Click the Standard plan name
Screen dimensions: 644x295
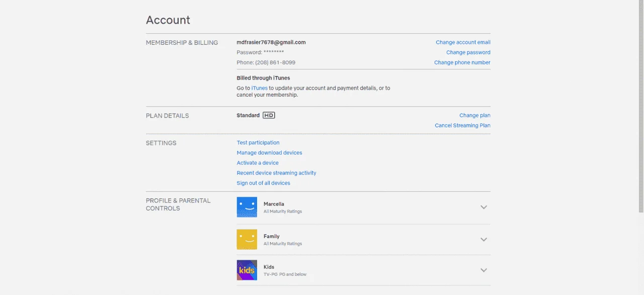point(248,115)
